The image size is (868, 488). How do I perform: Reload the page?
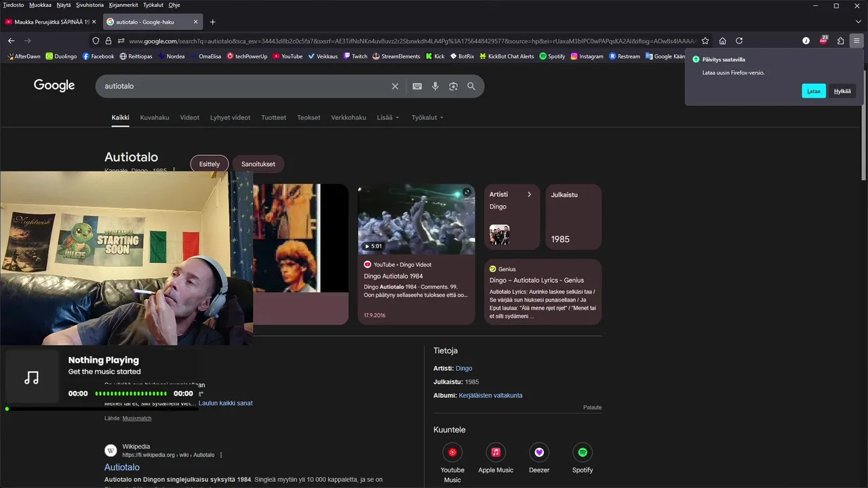click(x=739, y=41)
